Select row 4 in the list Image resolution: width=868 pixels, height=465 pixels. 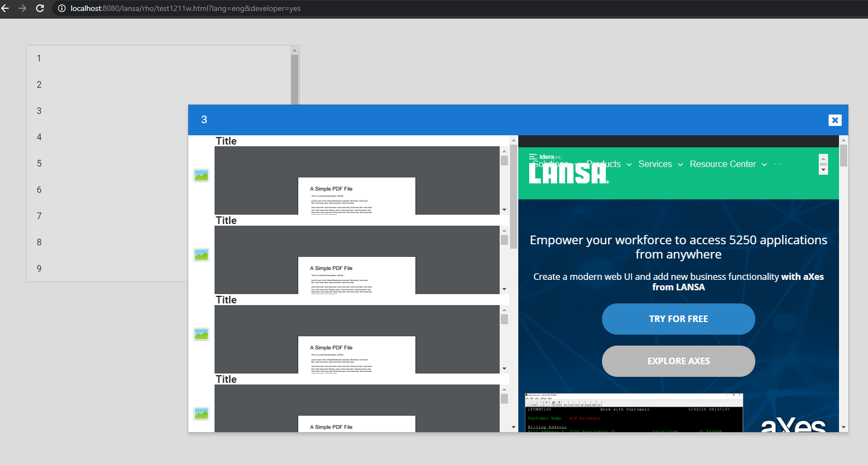[107, 137]
